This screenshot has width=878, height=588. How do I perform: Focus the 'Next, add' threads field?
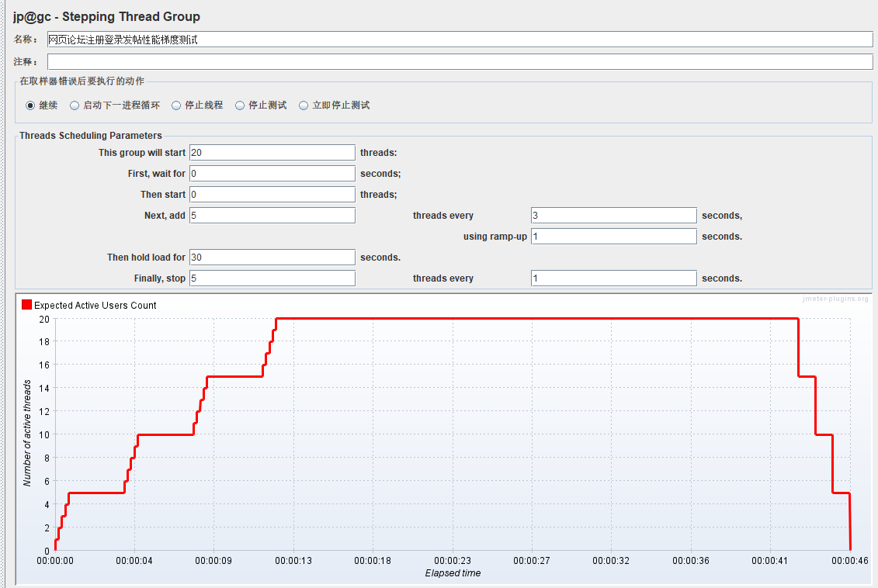click(x=272, y=216)
